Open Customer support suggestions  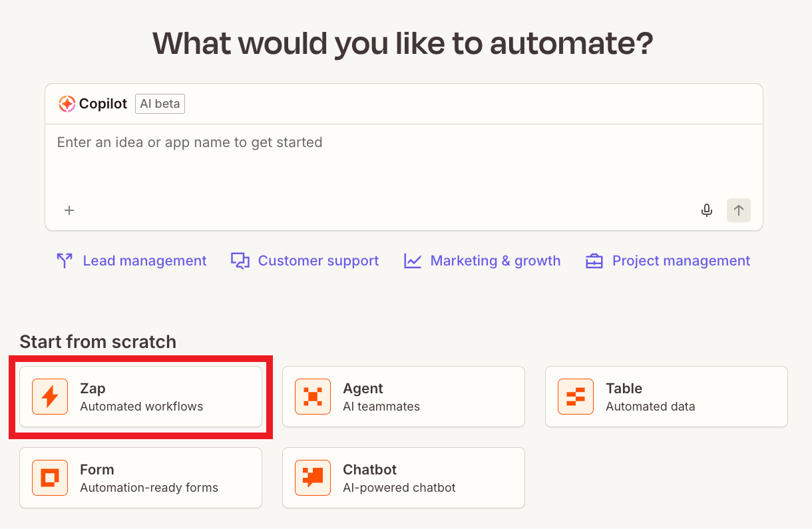tap(305, 261)
